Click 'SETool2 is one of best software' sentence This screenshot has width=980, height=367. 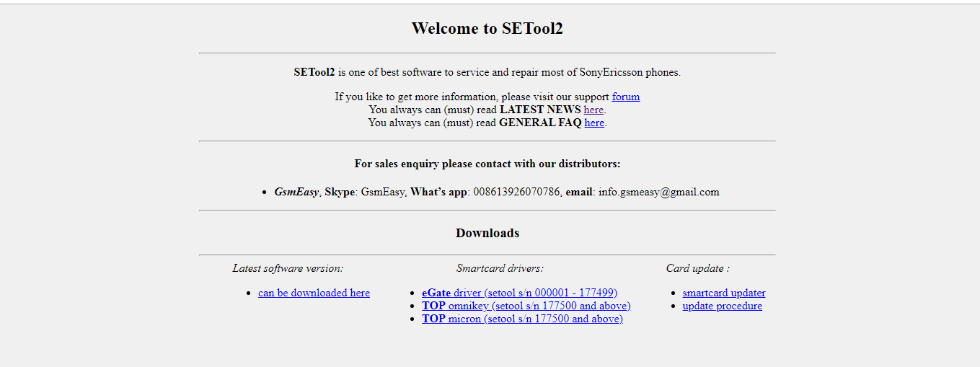click(487, 72)
